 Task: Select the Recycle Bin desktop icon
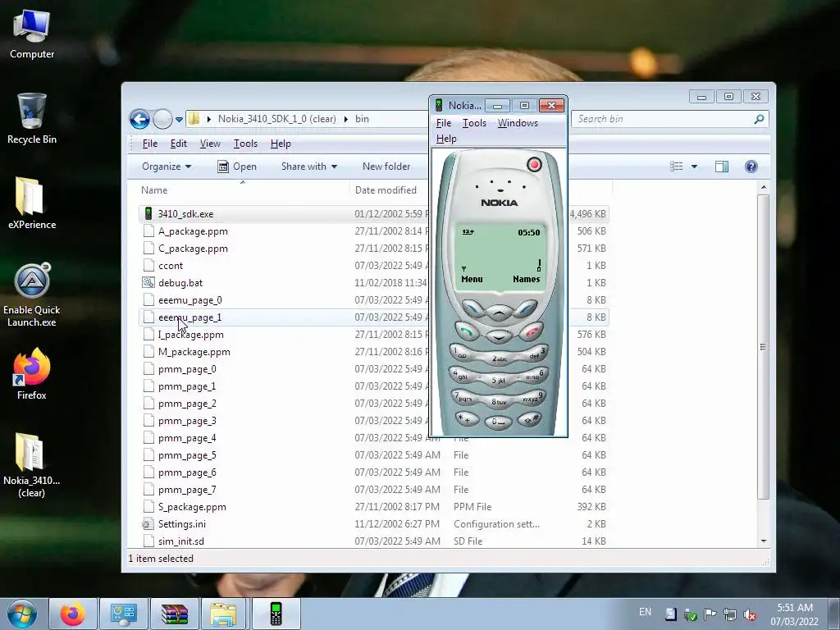coord(32,118)
